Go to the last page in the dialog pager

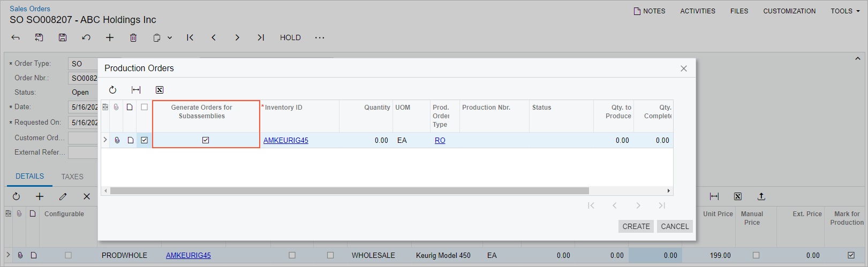point(662,205)
